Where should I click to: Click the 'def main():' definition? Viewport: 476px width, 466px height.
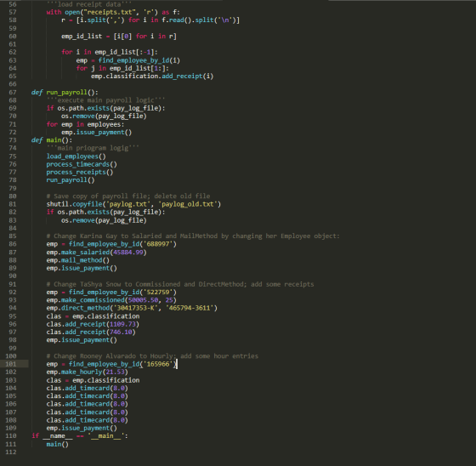pos(52,140)
